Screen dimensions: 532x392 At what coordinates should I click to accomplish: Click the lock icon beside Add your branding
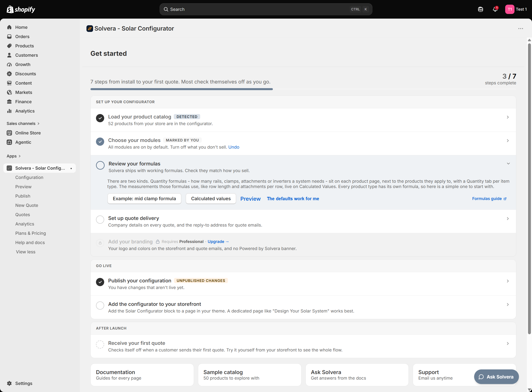tap(157, 242)
